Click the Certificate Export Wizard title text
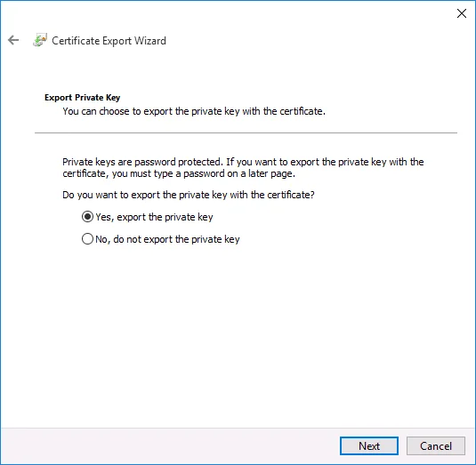The width and height of the screenshot is (476, 465). click(109, 41)
